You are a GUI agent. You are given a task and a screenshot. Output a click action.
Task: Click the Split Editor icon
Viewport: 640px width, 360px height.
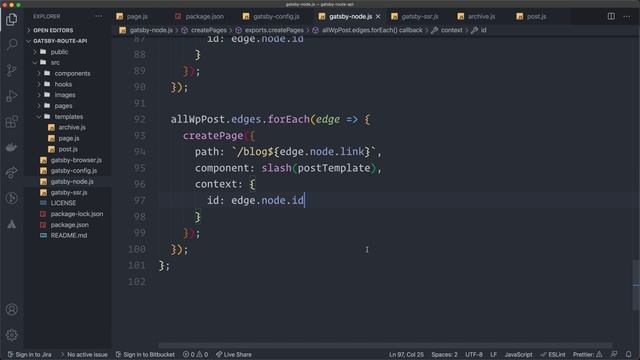click(611, 16)
